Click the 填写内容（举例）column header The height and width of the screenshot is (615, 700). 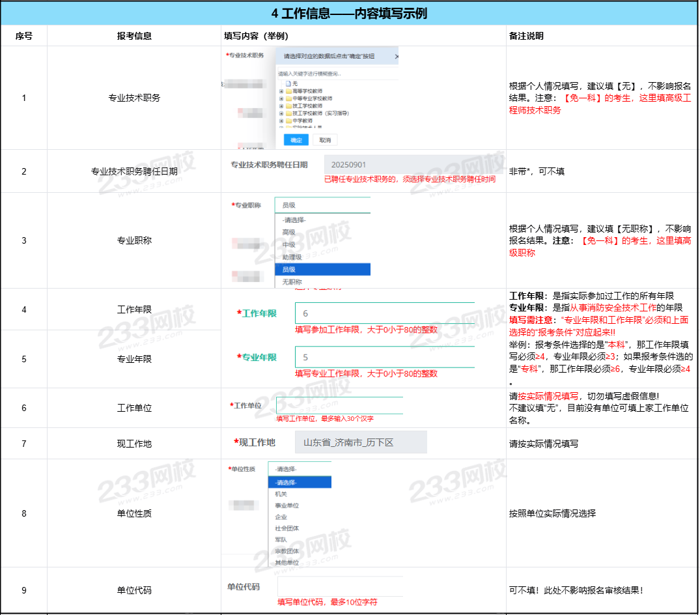coord(256,36)
